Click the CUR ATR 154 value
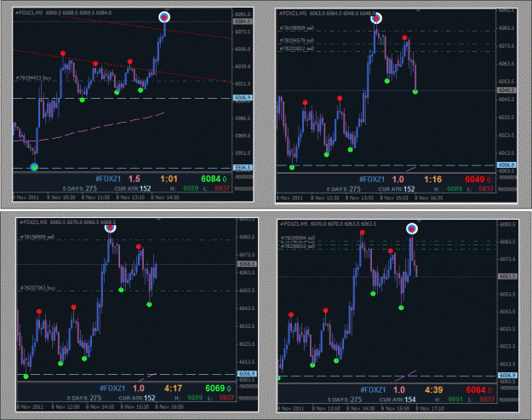Image resolution: width=532 pixels, height=420 pixels. (x=410, y=400)
